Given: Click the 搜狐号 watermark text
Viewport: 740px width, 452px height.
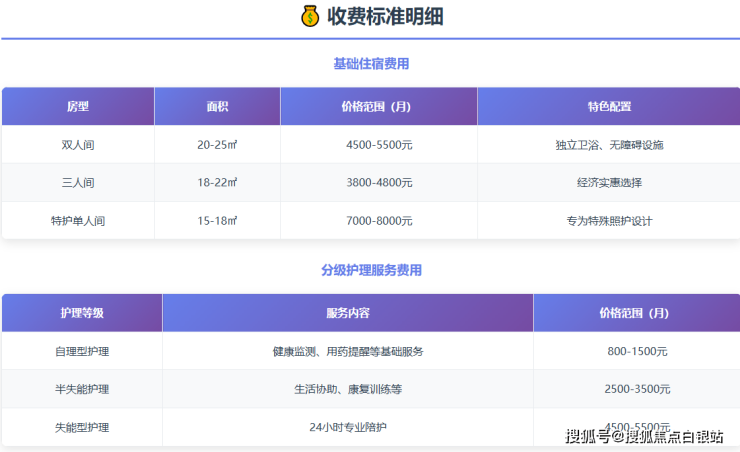Looking at the screenshot, I should point(588,436).
